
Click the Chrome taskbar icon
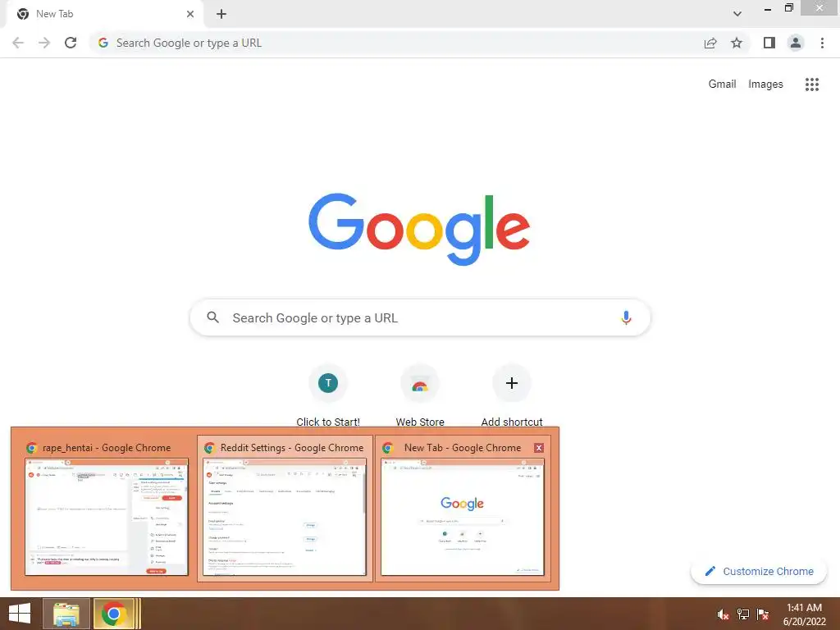coord(113,614)
